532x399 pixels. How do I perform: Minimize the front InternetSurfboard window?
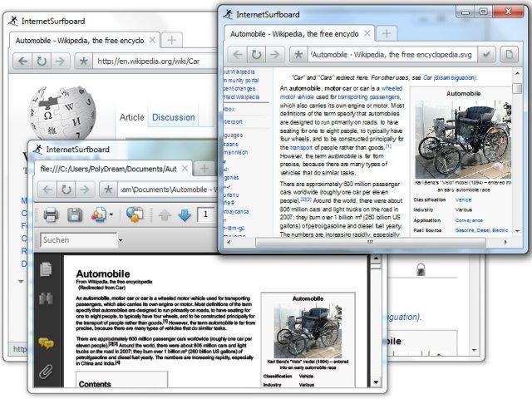(465, 12)
